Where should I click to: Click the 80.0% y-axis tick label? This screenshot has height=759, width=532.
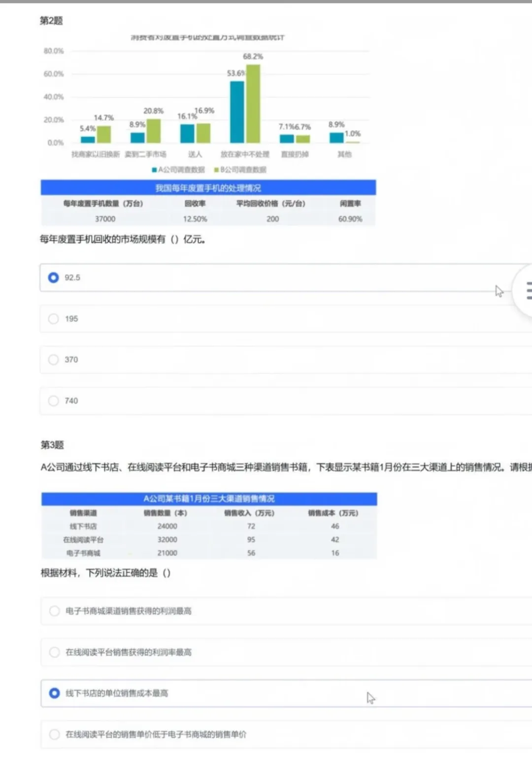[54, 51]
